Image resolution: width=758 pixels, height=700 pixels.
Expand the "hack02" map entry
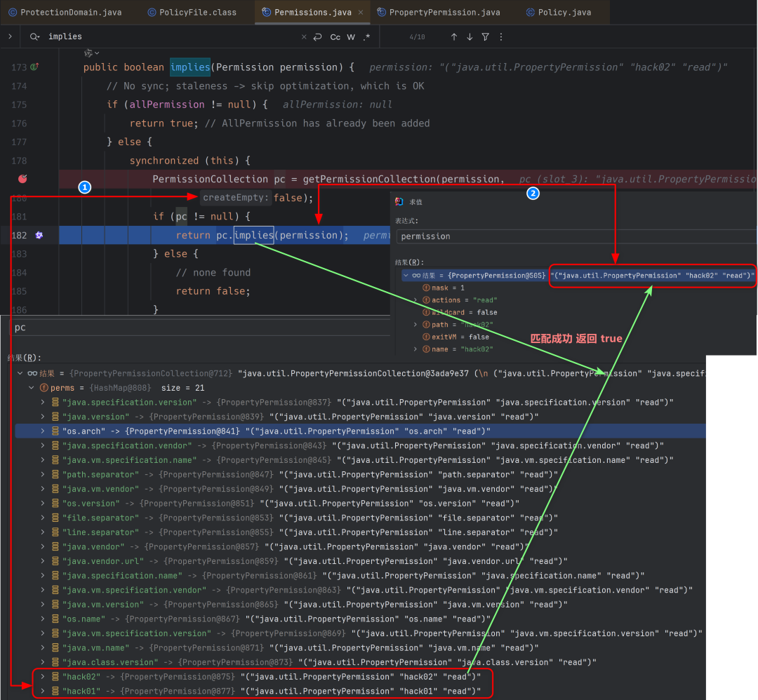pyautogui.click(x=43, y=677)
